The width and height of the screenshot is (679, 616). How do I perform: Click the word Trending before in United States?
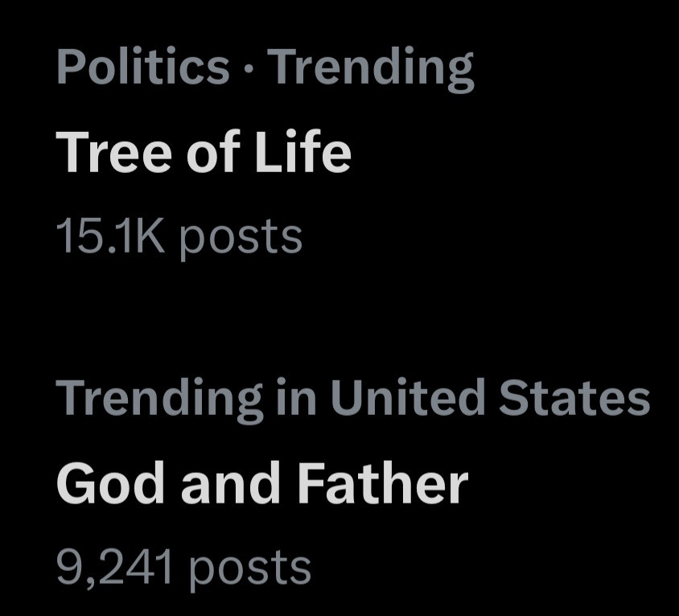(160, 399)
